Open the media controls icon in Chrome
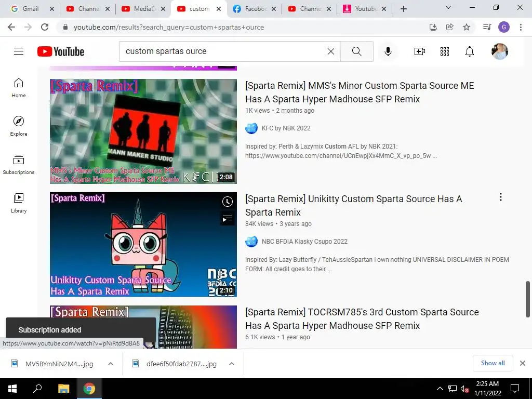 [x=487, y=27]
